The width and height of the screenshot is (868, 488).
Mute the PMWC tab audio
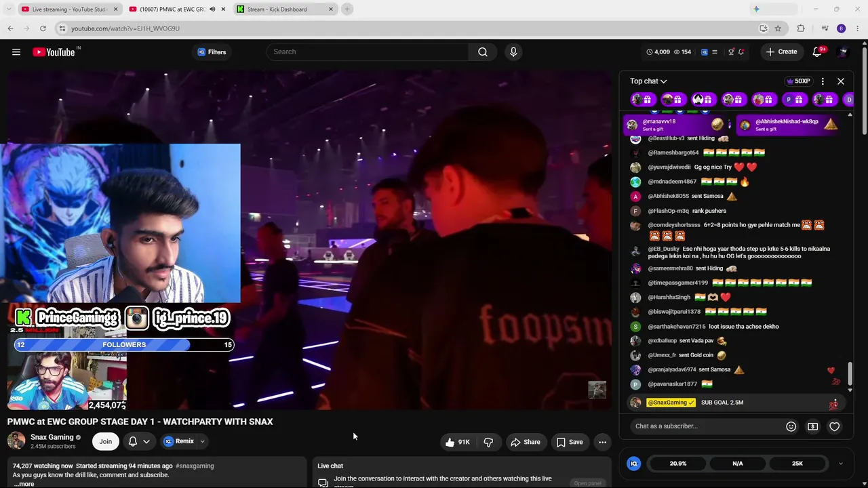212,9
